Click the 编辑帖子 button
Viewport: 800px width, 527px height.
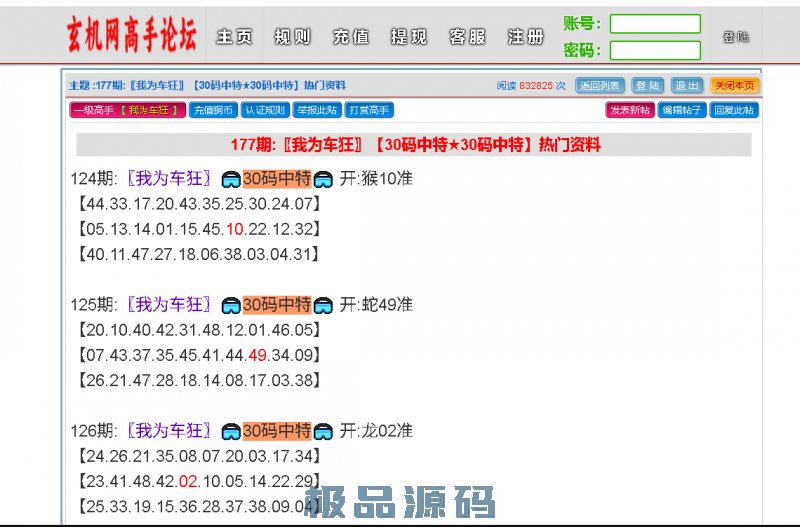coord(682,110)
